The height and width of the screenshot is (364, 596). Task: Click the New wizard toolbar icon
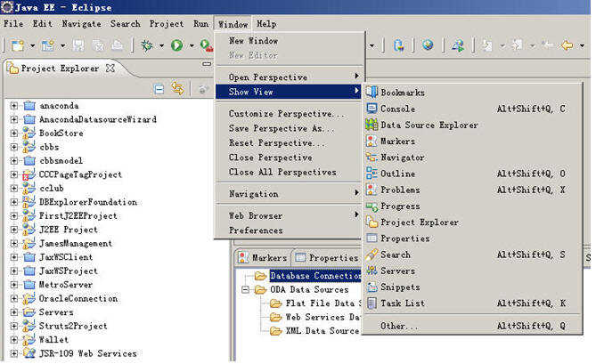click(18, 45)
